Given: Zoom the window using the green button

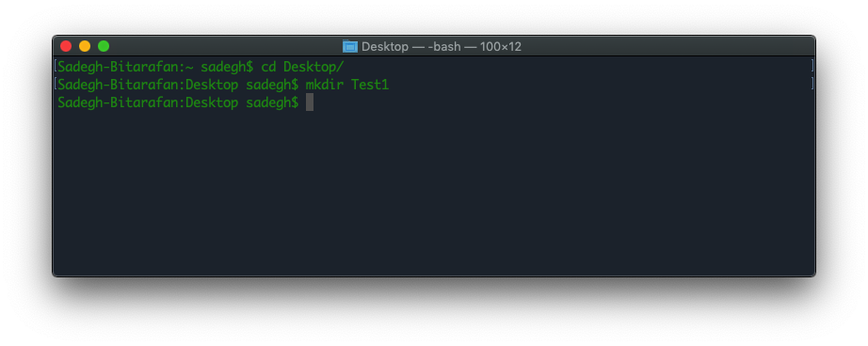Looking at the screenshot, I should click(x=104, y=46).
